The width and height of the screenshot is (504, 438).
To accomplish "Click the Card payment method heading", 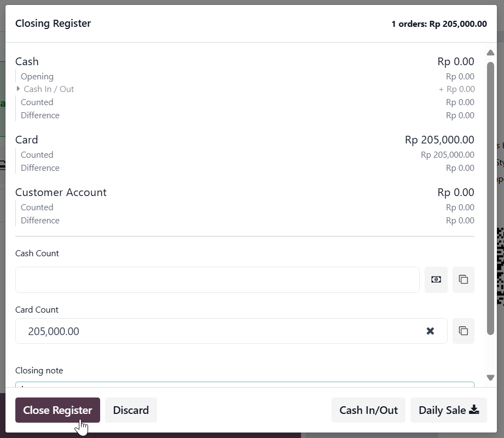I will (x=27, y=140).
